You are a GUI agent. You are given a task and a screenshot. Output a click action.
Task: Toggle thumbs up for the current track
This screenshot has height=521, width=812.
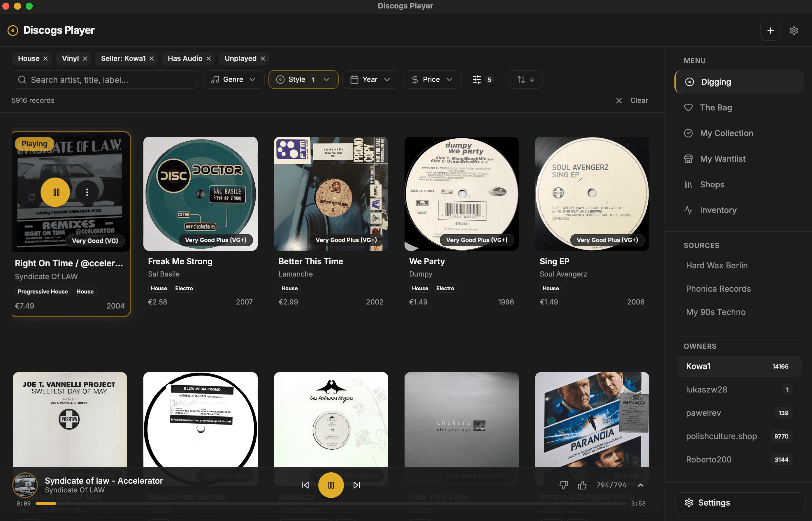click(583, 485)
